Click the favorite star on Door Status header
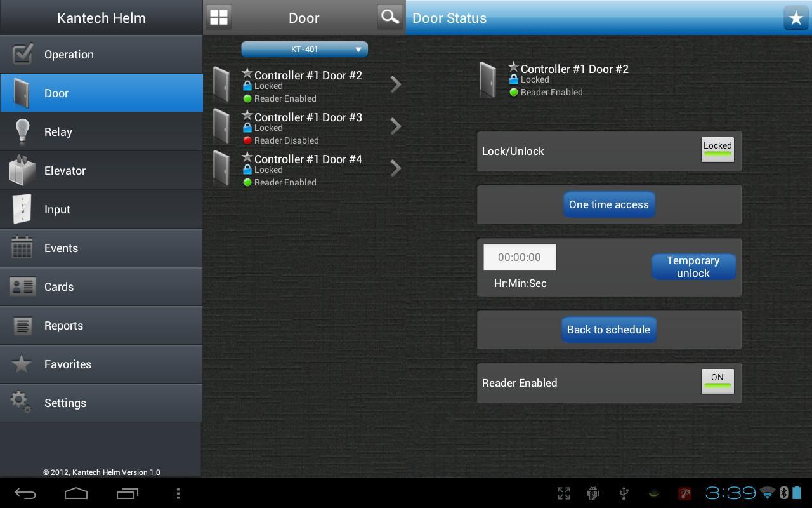The width and height of the screenshot is (812, 508). (x=796, y=18)
